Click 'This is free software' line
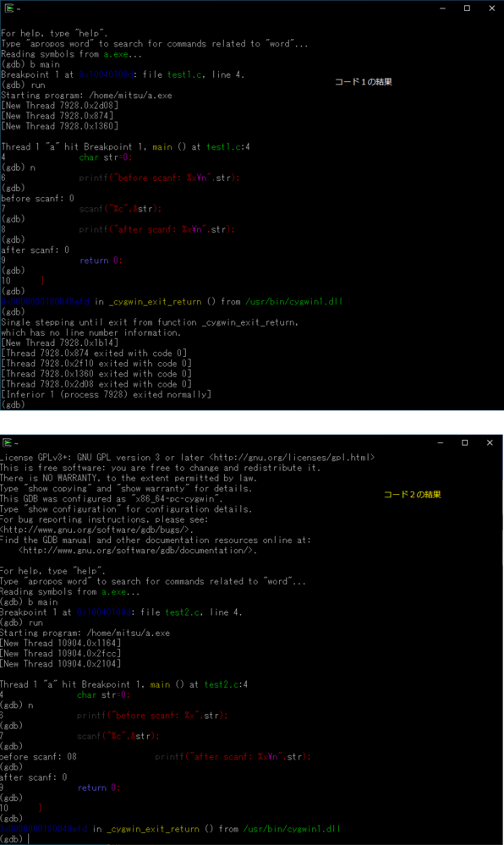The height and width of the screenshot is (845, 504). [x=158, y=468]
